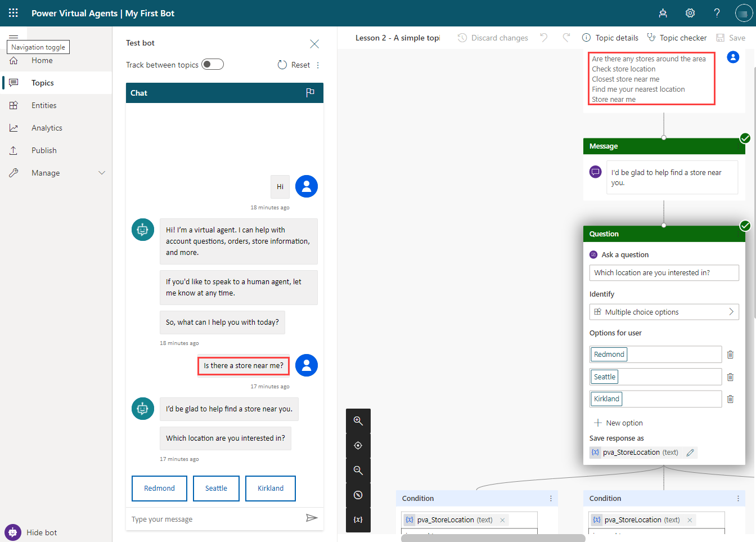Click Discard changes
The image size is (756, 542).
[x=493, y=38]
